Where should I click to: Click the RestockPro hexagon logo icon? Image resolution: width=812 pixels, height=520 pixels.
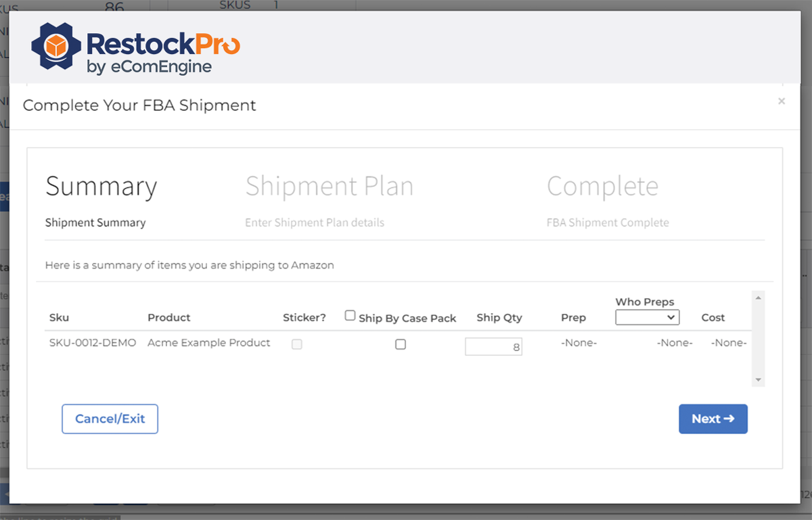coord(57,47)
